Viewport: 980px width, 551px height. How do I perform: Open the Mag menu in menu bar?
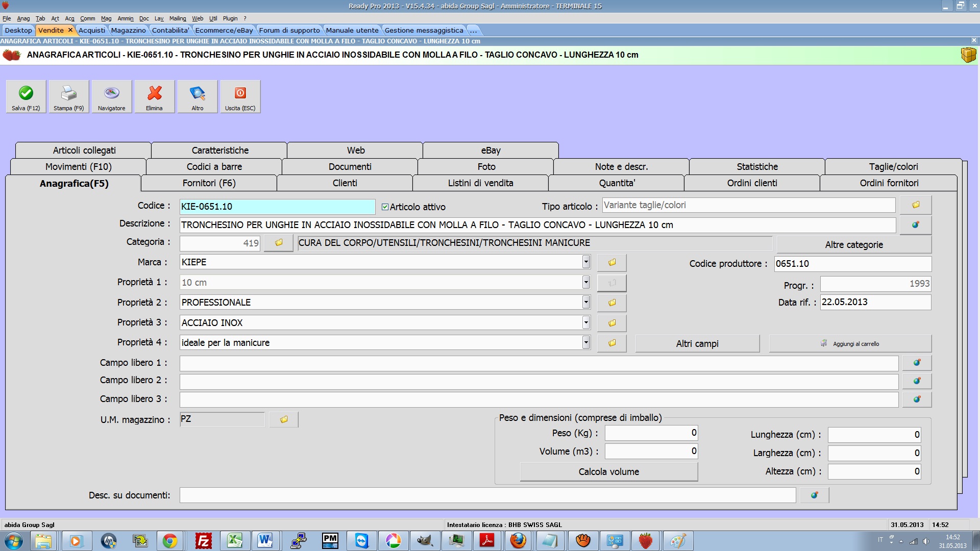point(106,18)
